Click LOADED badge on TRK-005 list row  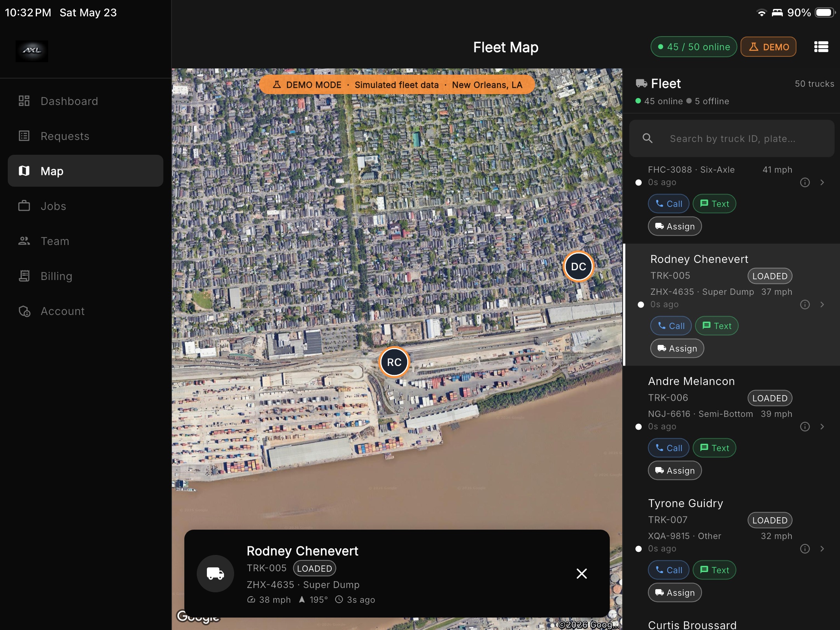(770, 276)
